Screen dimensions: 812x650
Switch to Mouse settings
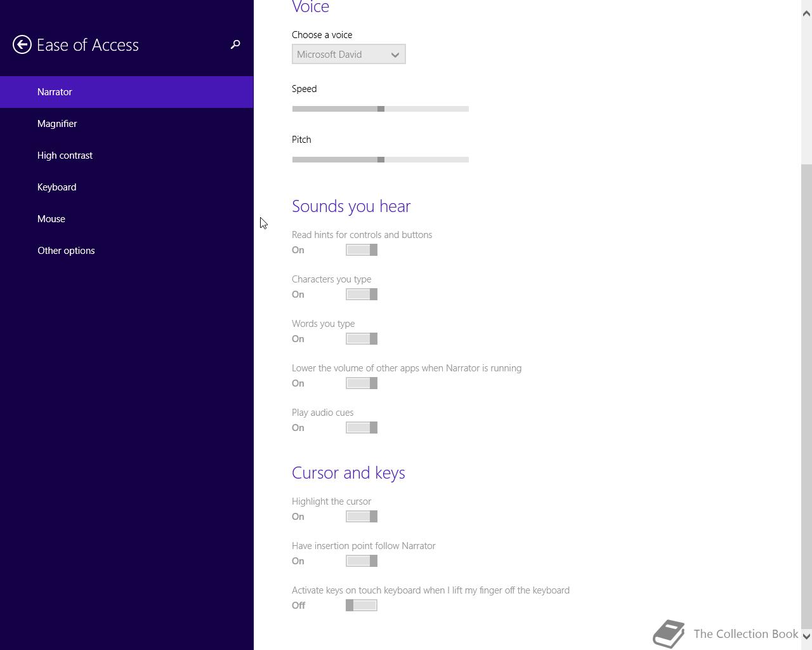(x=127, y=219)
